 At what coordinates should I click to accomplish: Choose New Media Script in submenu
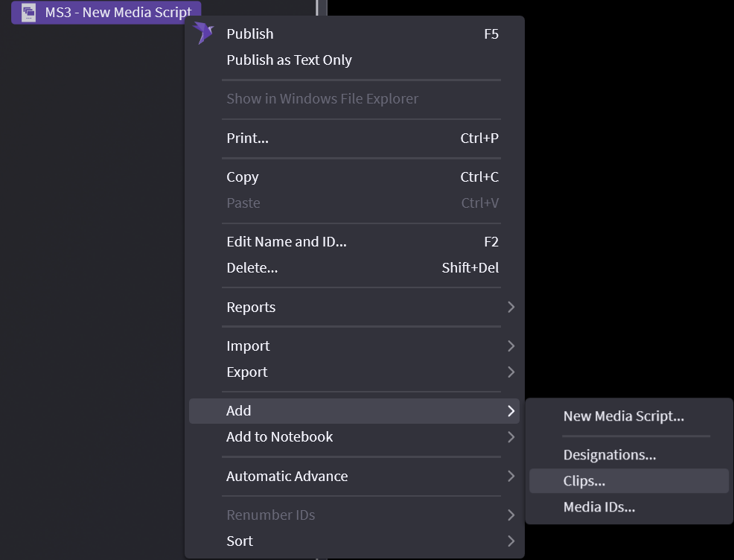tap(623, 416)
